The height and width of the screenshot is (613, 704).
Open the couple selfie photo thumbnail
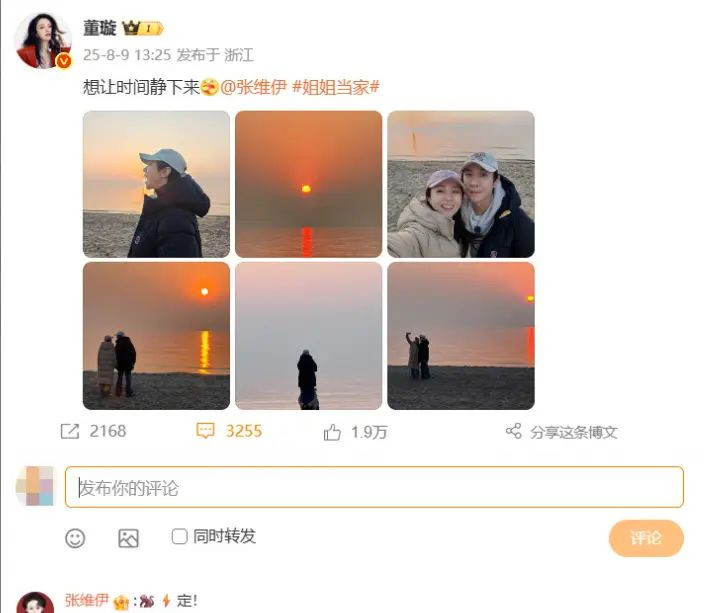461,184
